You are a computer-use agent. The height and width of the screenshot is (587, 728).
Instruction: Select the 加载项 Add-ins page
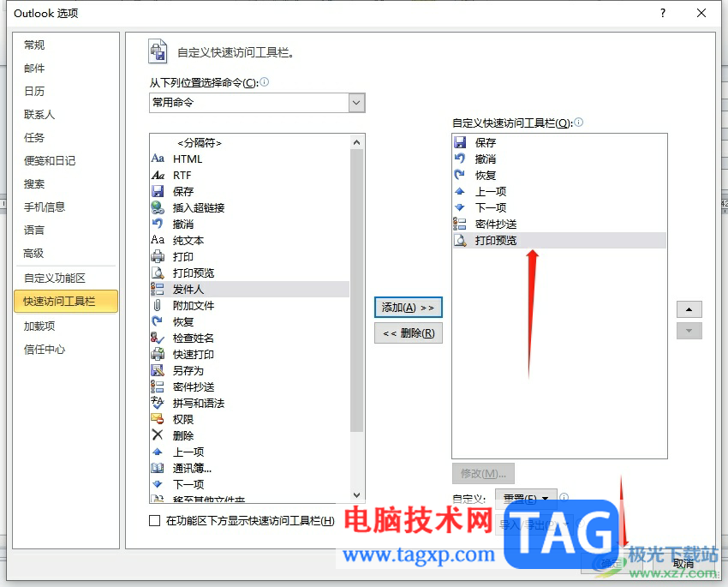[39, 326]
